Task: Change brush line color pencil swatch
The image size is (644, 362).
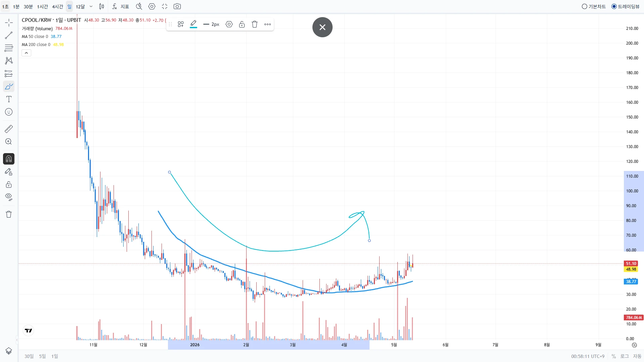Action: coord(194,24)
